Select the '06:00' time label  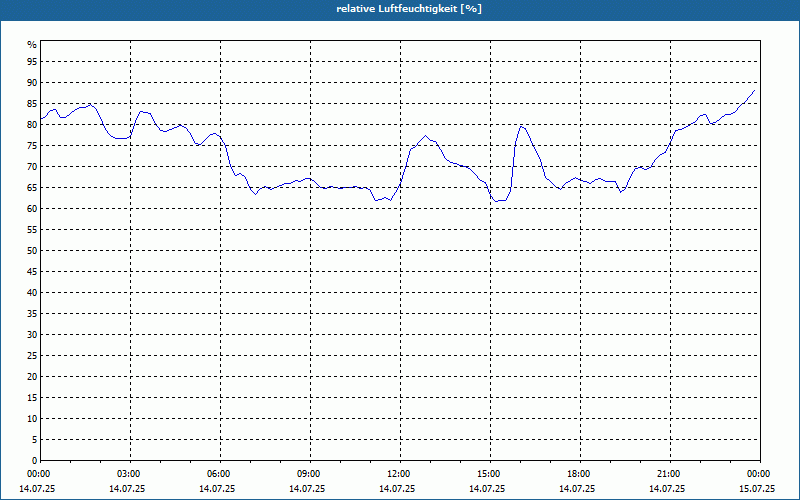click(x=220, y=474)
